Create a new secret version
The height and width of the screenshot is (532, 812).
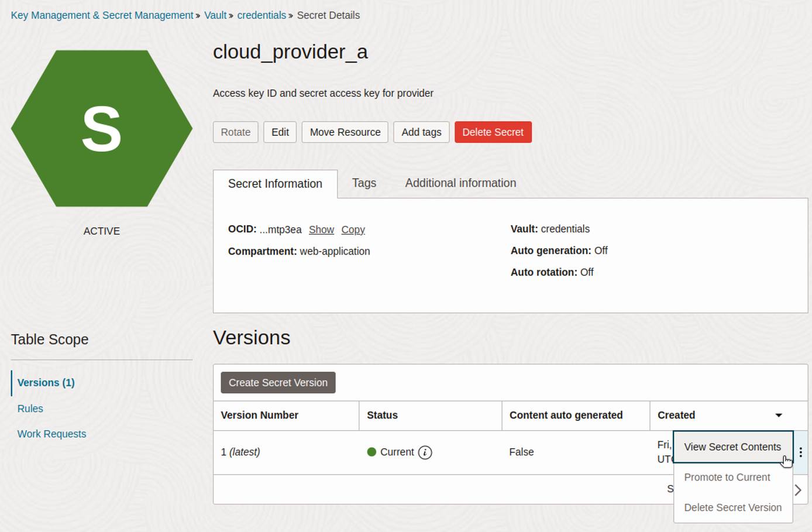[x=277, y=382]
